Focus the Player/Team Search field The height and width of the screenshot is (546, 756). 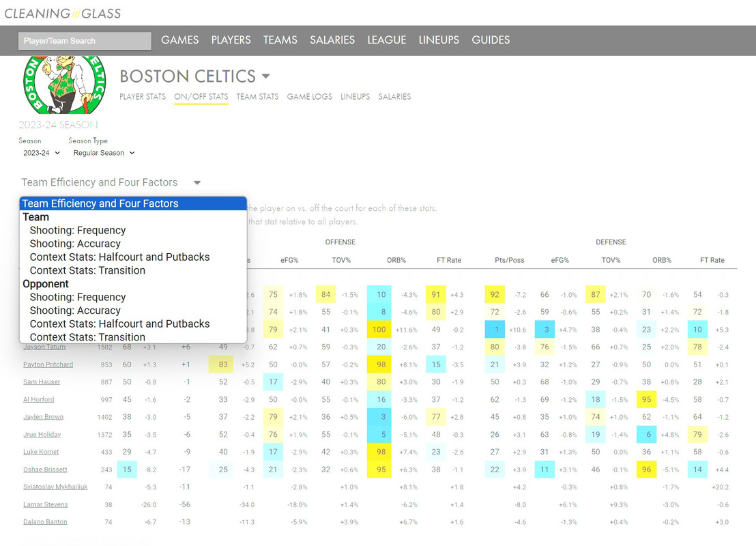(x=85, y=41)
